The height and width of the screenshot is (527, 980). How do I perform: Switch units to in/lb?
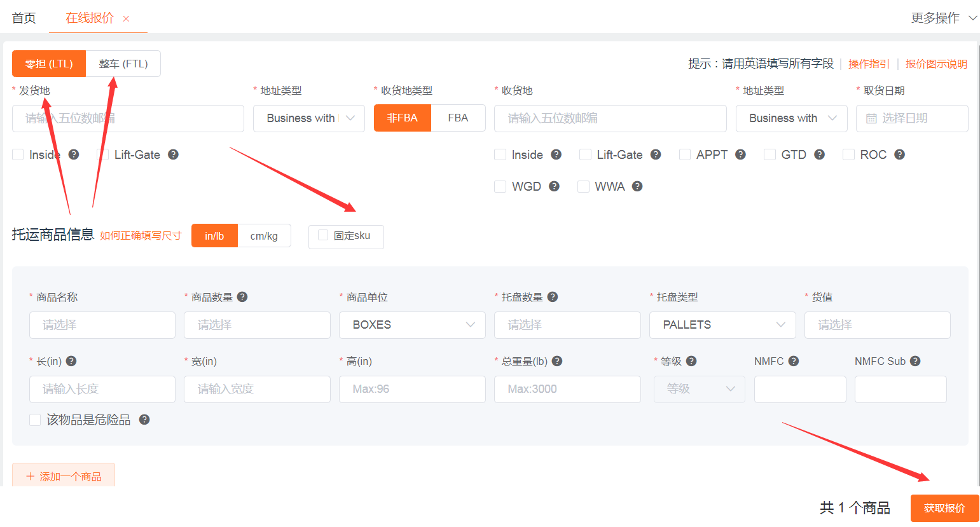[214, 236]
